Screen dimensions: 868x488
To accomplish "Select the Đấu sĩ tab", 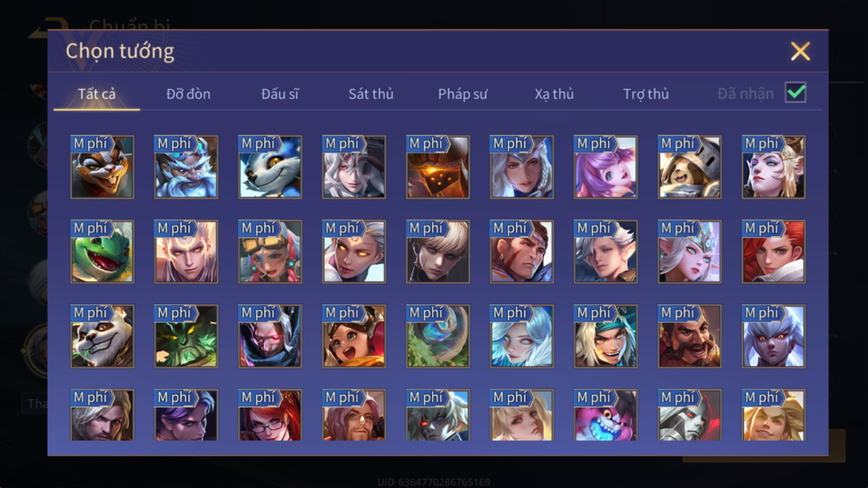I will [280, 94].
